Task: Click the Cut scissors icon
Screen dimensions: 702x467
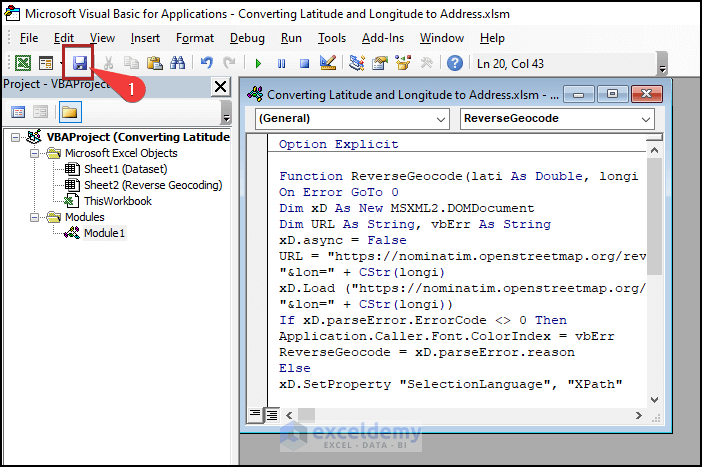Action: (x=108, y=63)
